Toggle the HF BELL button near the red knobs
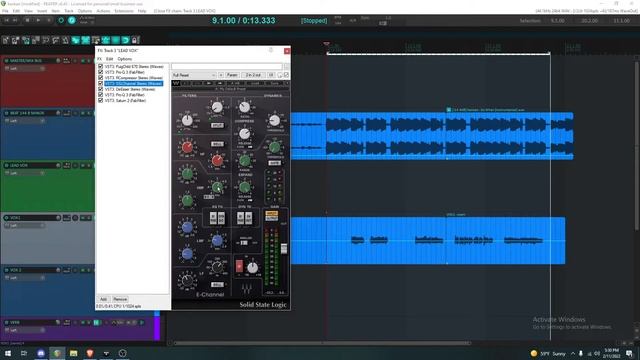The image size is (640, 360). [x=217, y=144]
